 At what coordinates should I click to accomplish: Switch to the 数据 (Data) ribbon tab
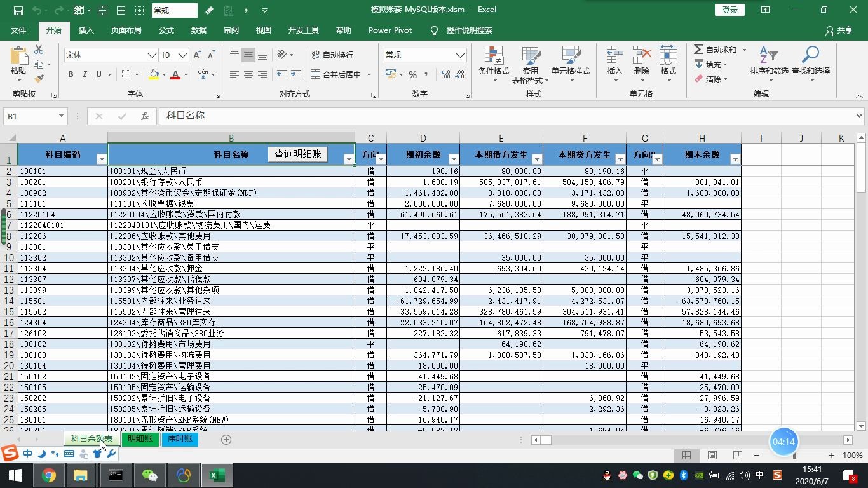point(199,30)
